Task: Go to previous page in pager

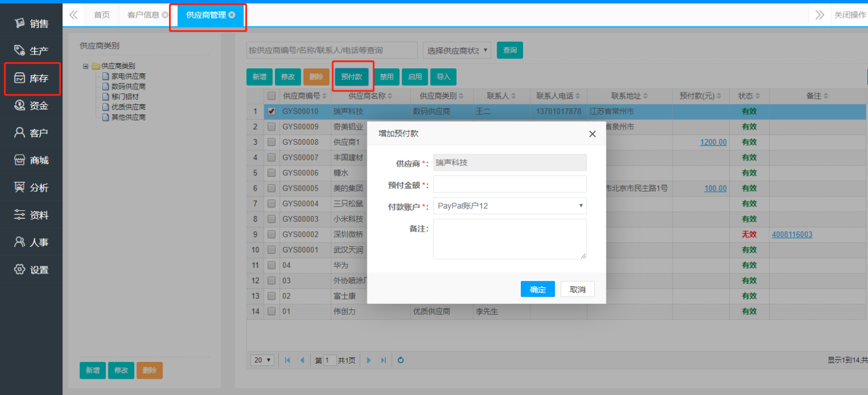Action: 301,360
